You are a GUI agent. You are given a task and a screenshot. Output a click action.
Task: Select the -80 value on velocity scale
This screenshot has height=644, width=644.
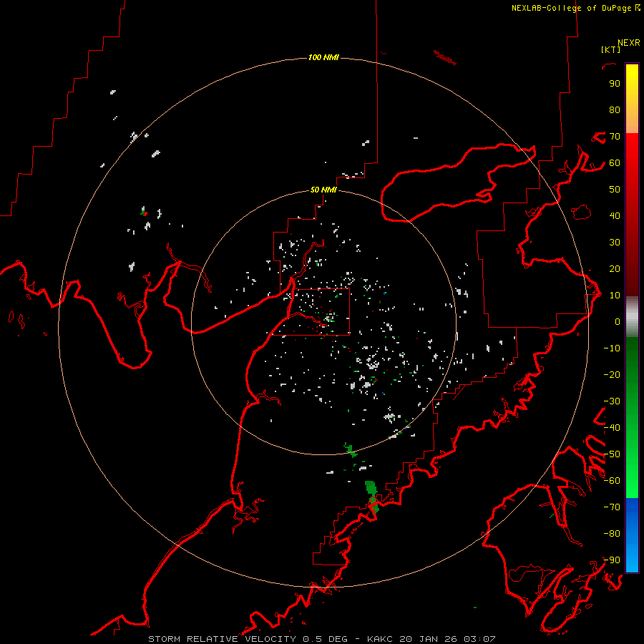point(612,534)
